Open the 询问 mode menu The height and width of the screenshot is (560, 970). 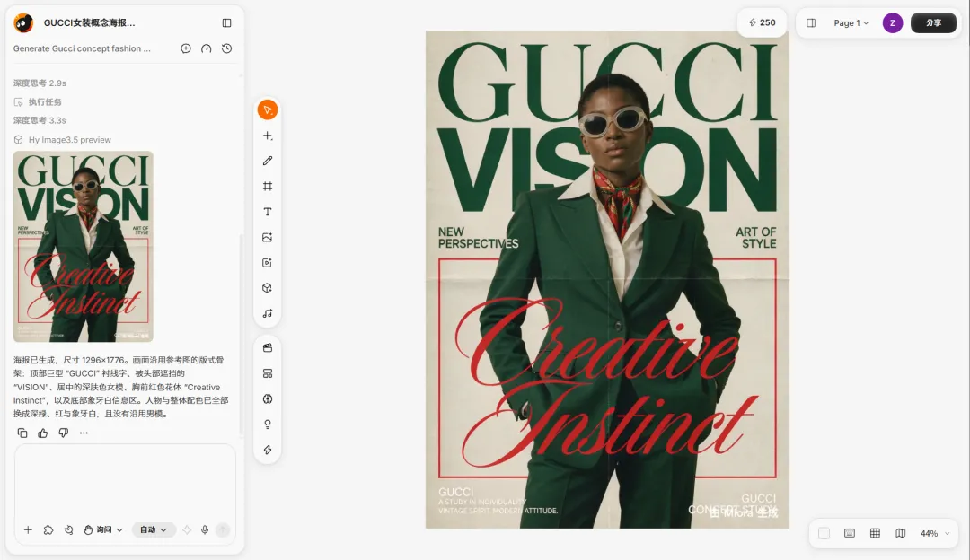(103, 529)
